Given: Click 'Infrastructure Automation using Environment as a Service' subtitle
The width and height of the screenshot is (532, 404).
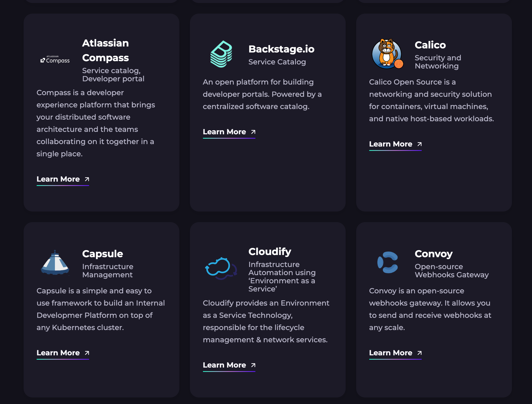Looking at the screenshot, I should point(282,276).
